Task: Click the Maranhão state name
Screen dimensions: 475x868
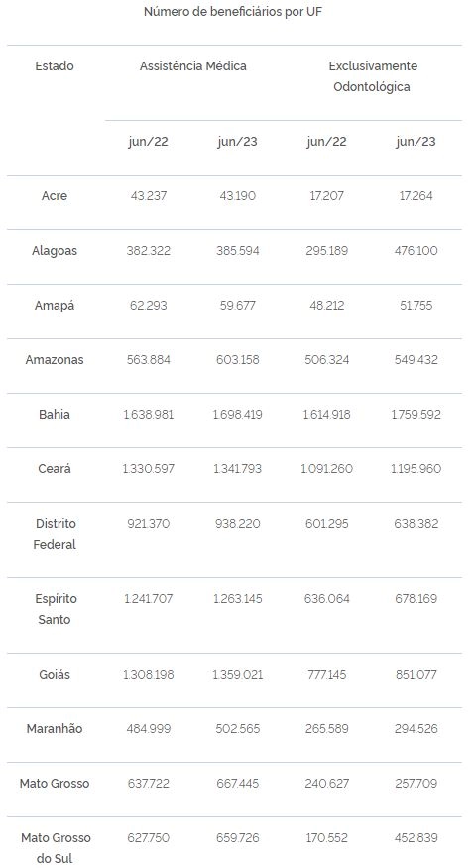Action: pos(55,728)
